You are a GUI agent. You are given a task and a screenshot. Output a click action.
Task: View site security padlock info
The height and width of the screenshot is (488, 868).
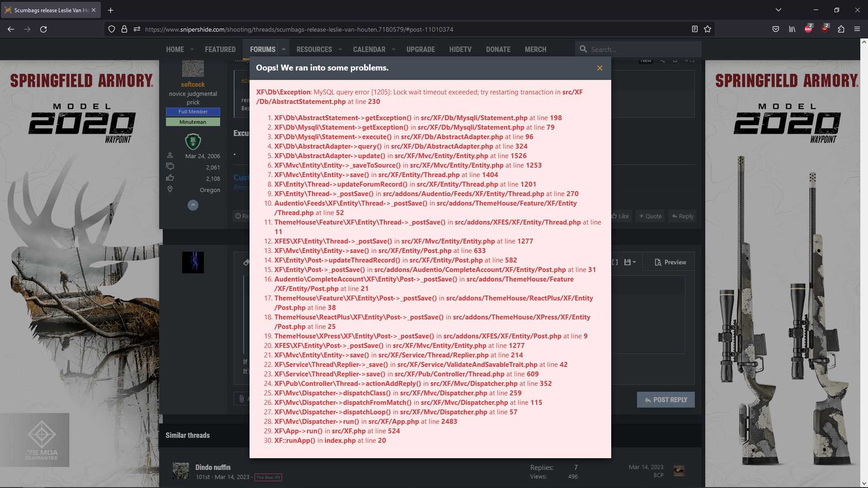click(124, 29)
